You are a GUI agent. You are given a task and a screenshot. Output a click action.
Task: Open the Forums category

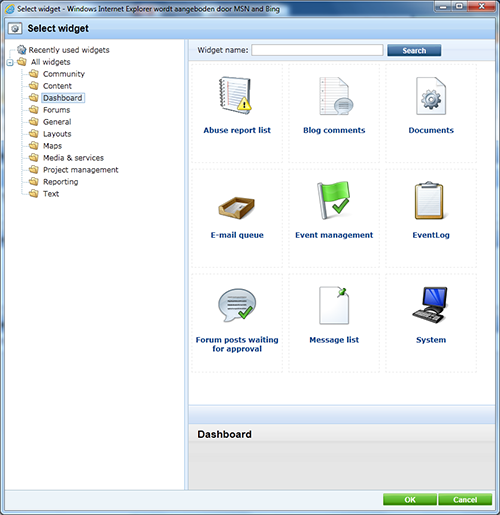56,110
